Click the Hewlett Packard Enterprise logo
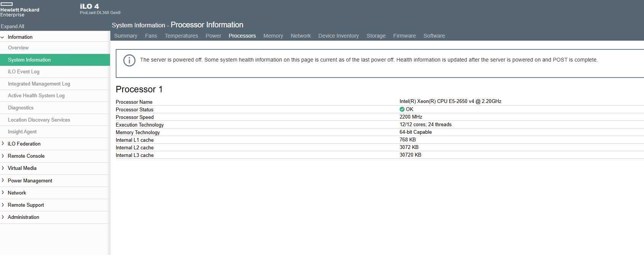Image resolution: width=644 pixels, height=255 pixels. (19, 10)
